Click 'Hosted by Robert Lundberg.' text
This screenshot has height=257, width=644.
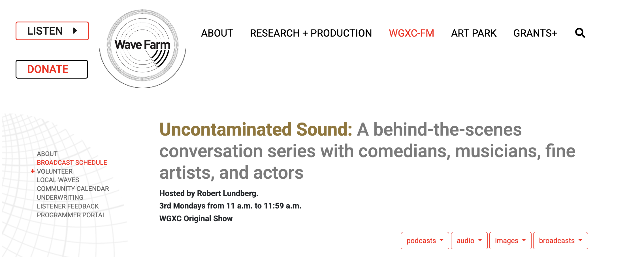pyautogui.click(x=209, y=193)
